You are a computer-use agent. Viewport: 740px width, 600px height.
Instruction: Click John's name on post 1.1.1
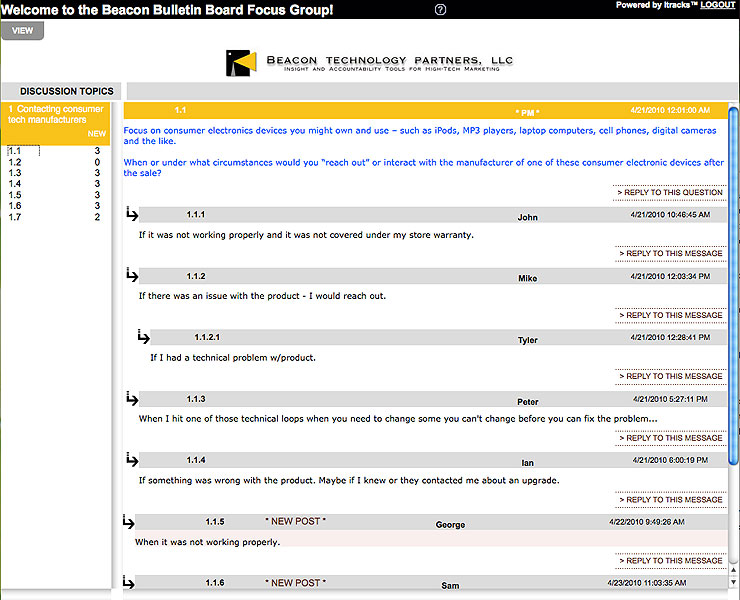point(527,217)
